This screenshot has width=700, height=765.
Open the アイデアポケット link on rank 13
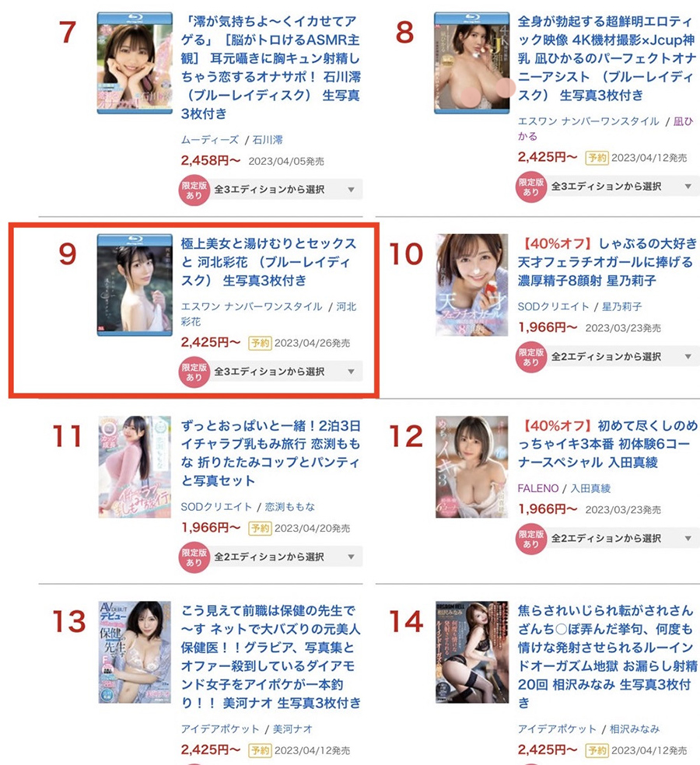coord(220,729)
